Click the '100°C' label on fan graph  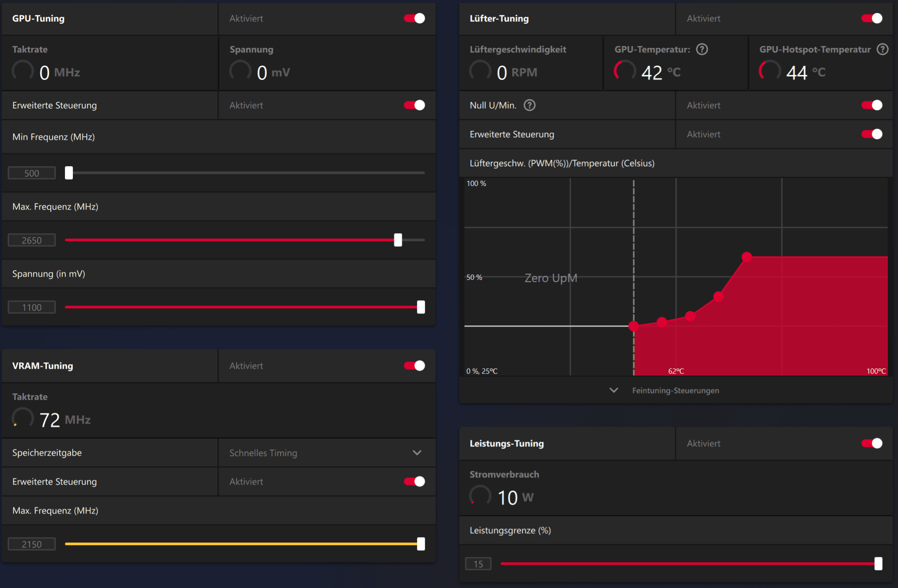pyautogui.click(x=876, y=371)
